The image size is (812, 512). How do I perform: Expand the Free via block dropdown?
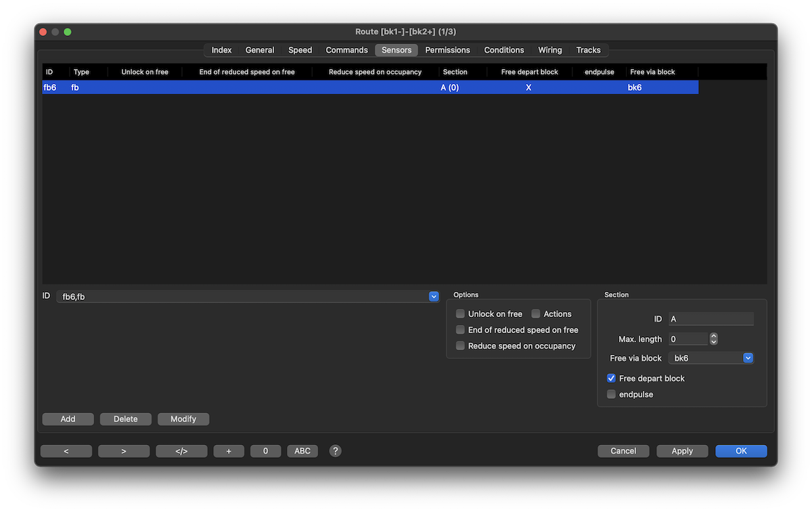748,358
